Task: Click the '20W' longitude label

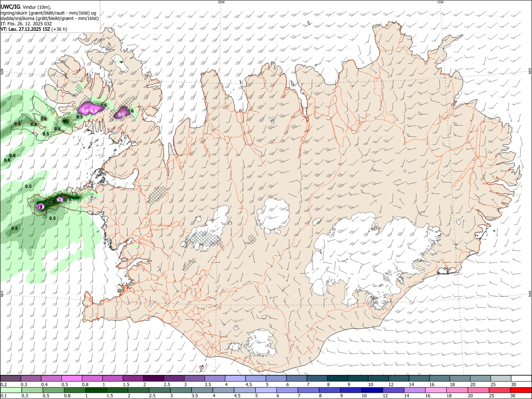Action: coord(221,2)
